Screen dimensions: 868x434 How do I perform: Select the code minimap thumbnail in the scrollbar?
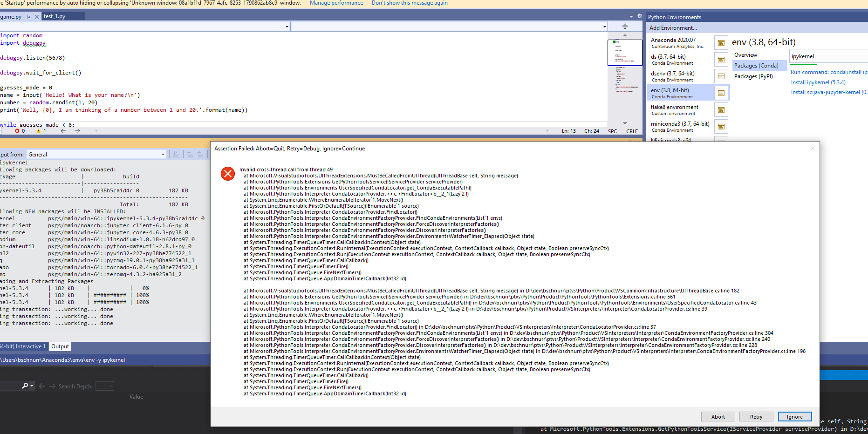[x=625, y=52]
